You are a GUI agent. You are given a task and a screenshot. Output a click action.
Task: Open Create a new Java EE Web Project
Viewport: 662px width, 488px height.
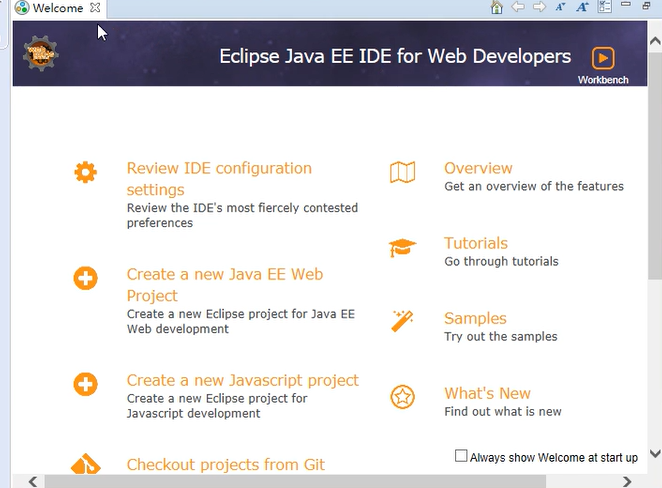click(x=225, y=285)
